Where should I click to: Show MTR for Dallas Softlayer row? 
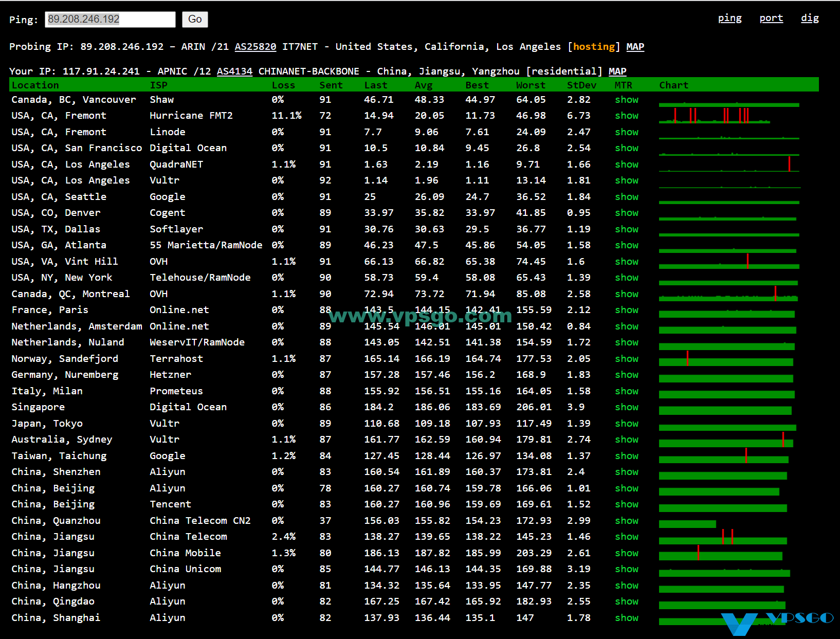[627, 229]
